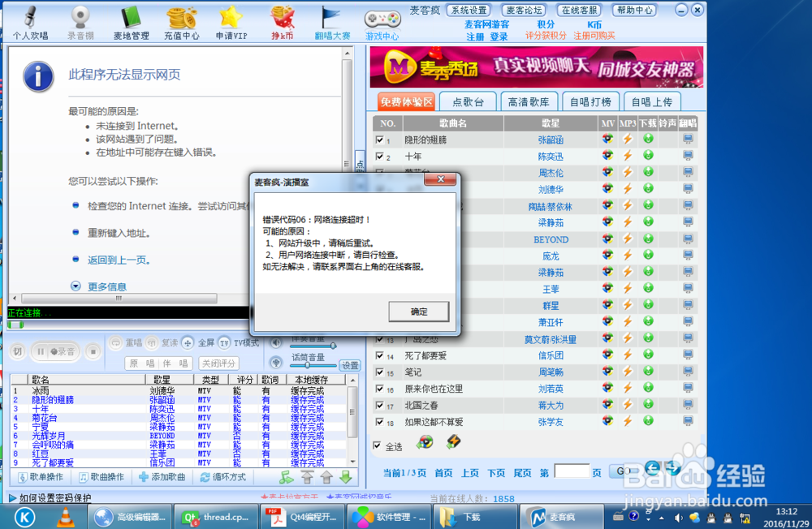Click the pause 录音 record button
The width and height of the screenshot is (812, 529).
point(55,352)
